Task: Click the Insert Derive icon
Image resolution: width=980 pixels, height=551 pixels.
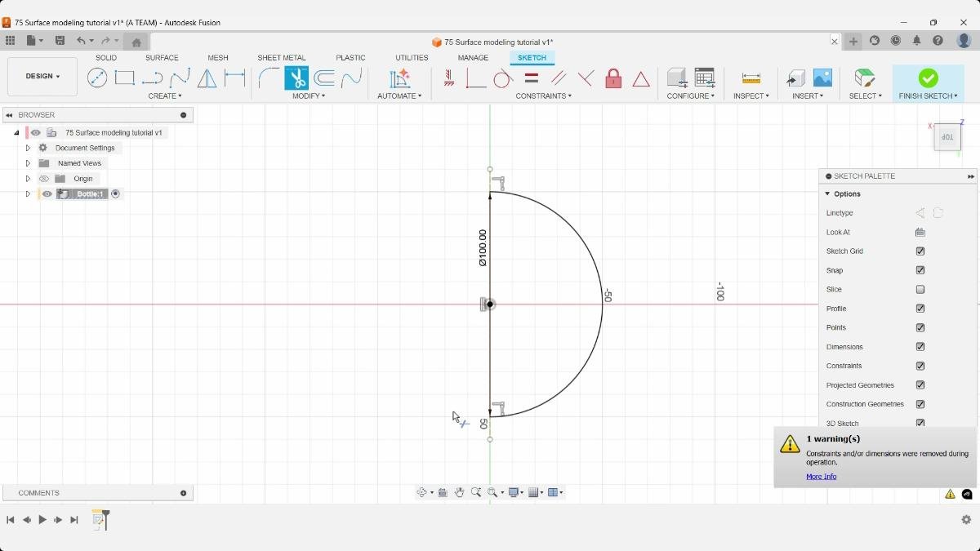Action: click(795, 78)
